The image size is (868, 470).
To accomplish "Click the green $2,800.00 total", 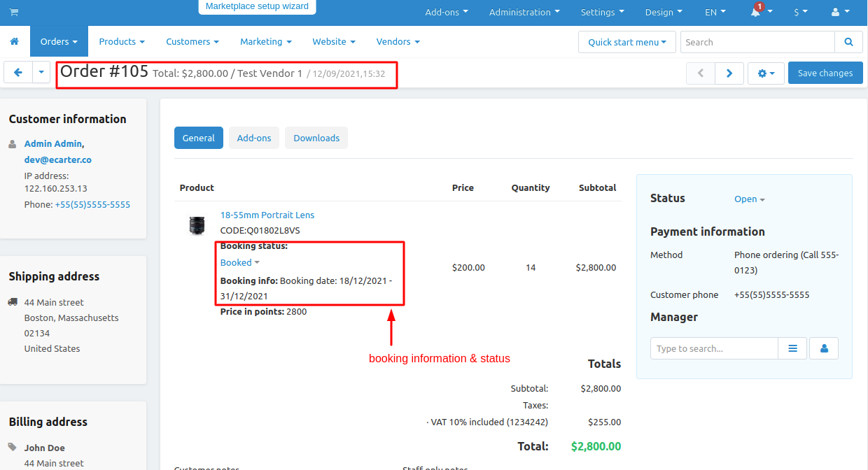I will 596,446.
